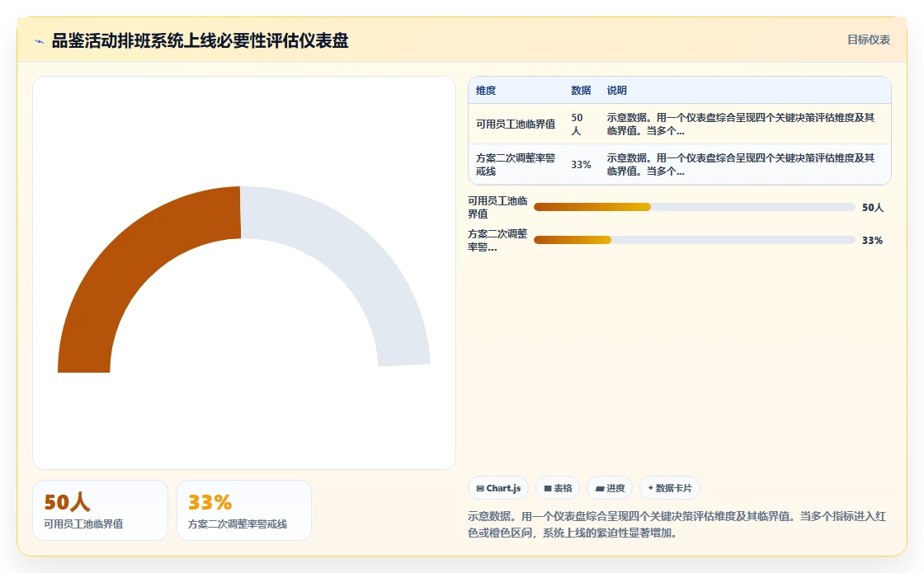This screenshot has height=573, width=924.
Task: Click the Chart.js tag chip
Action: 498,488
